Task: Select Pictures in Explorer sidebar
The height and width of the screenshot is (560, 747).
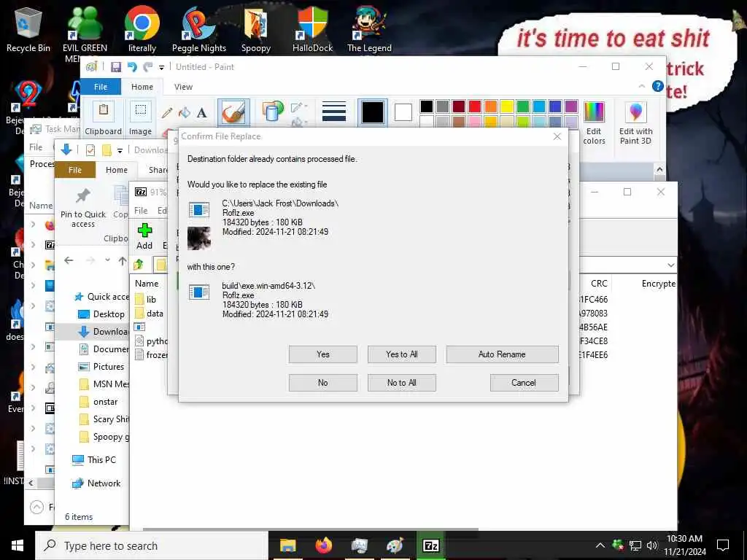Action: click(x=101, y=367)
